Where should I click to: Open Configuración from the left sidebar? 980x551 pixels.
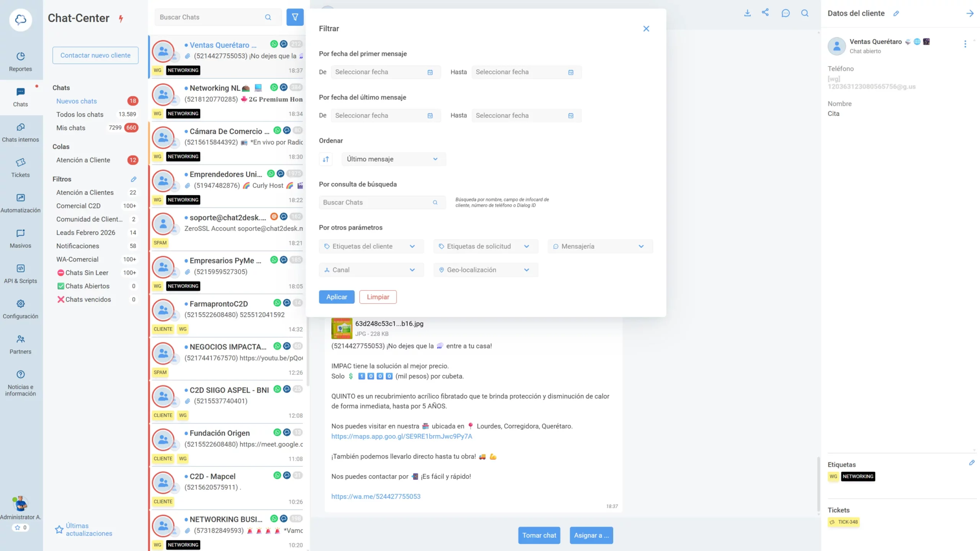[x=20, y=308]
